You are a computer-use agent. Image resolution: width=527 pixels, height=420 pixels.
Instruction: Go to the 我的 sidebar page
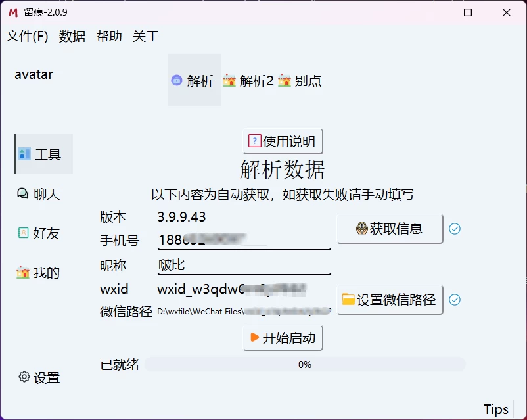38,272
